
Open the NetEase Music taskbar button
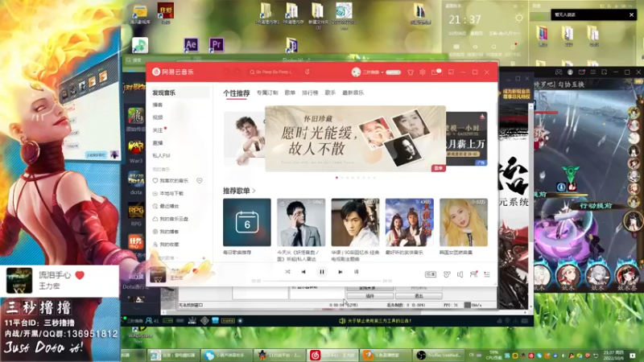[x=332, y=355]
